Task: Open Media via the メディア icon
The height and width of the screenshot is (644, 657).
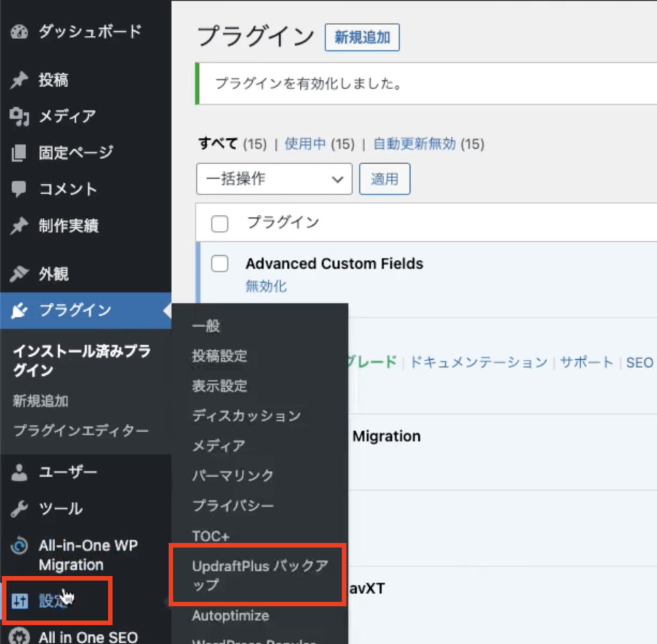Action: click(20, 117)
